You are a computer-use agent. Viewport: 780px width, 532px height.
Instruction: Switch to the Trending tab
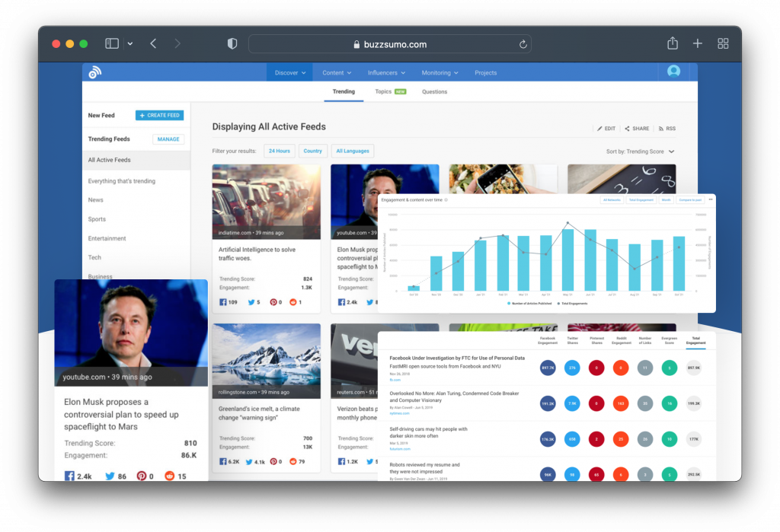click(344, 91)
